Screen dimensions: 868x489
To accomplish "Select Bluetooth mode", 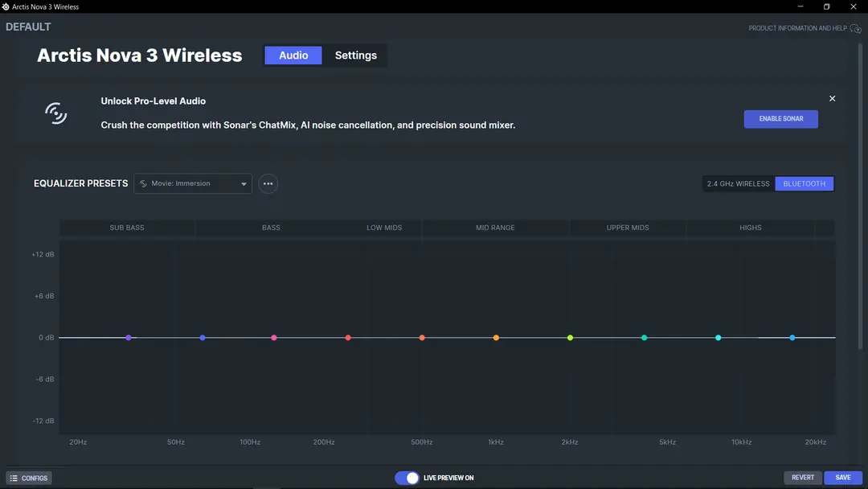I will pos(804,183).
